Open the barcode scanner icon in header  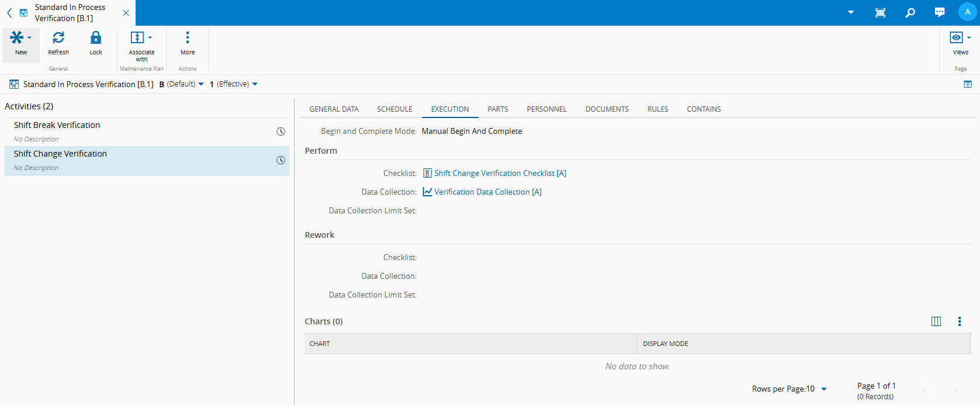click(880, 13)
